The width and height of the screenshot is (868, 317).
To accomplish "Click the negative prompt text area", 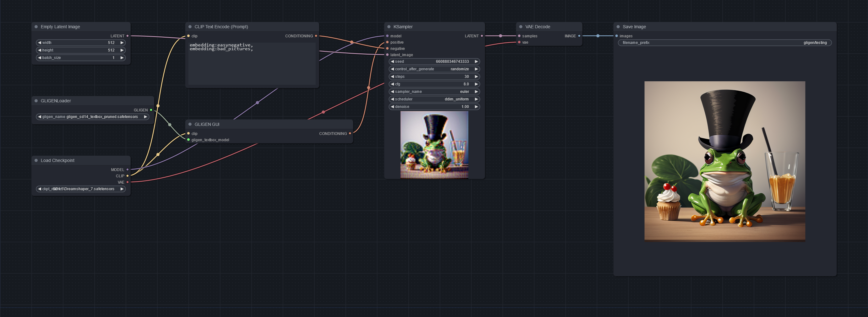I will (252, 63).
